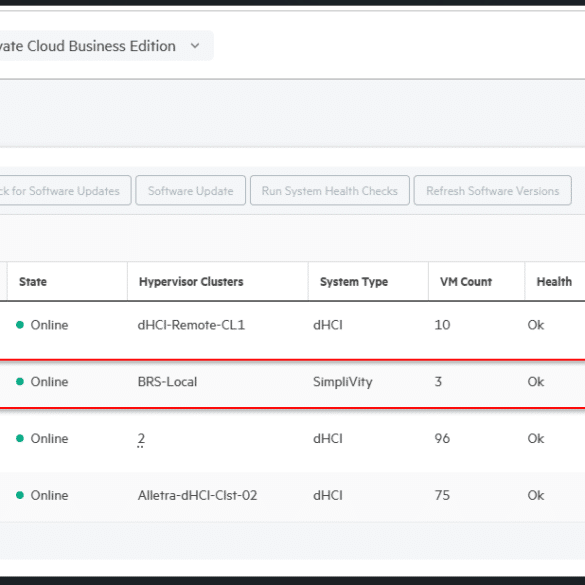The image size is (585, 585).
Task: Select the dHCI-Remote-CL1 cluster cell
Action: [191, 325]
